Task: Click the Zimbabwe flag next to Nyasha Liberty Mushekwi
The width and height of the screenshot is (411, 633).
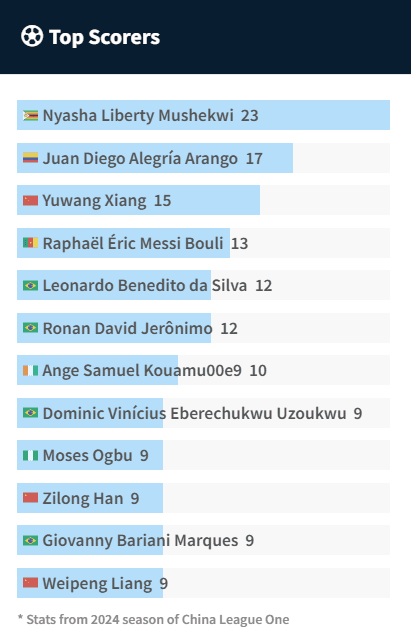Action: (x=30, y=115)
